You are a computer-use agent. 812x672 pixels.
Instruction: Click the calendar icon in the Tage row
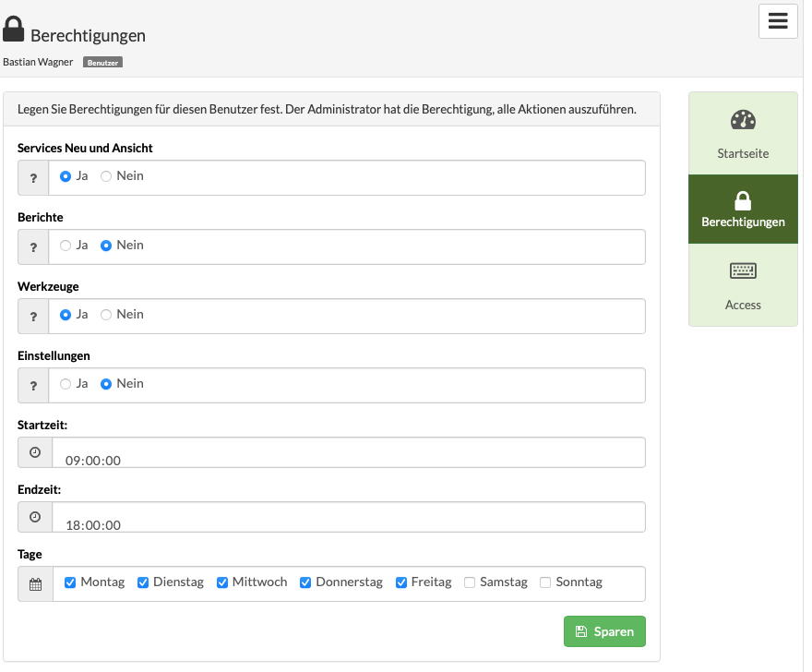tap(35, 584)
